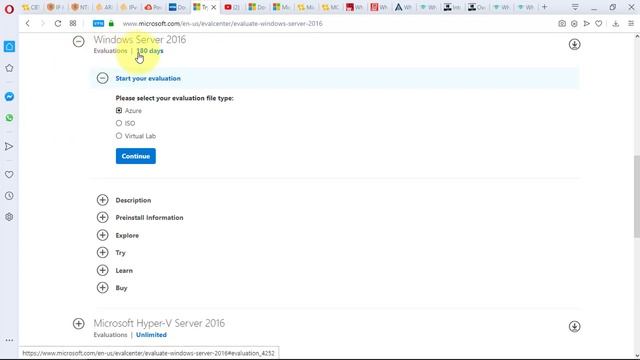Open My Flow in the sidebar

(x=9, y=147)
